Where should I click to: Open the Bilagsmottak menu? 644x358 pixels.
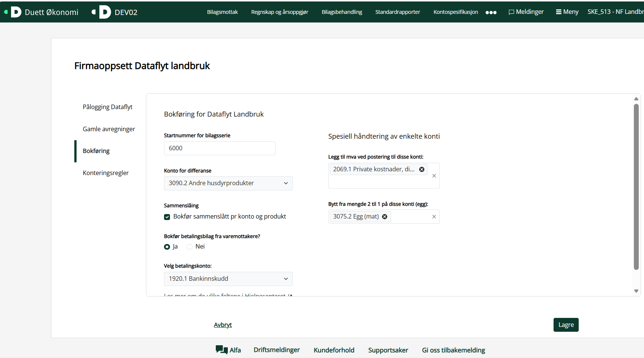(223, 12)
